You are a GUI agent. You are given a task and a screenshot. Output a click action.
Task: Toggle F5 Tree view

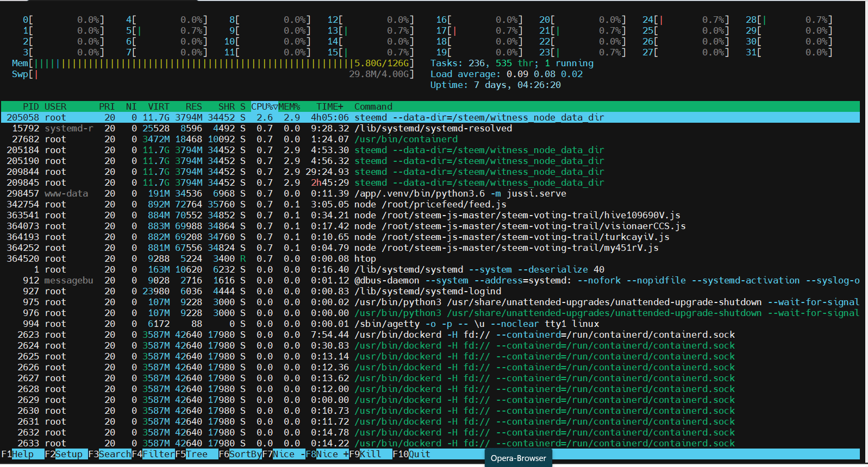(197, 454)
